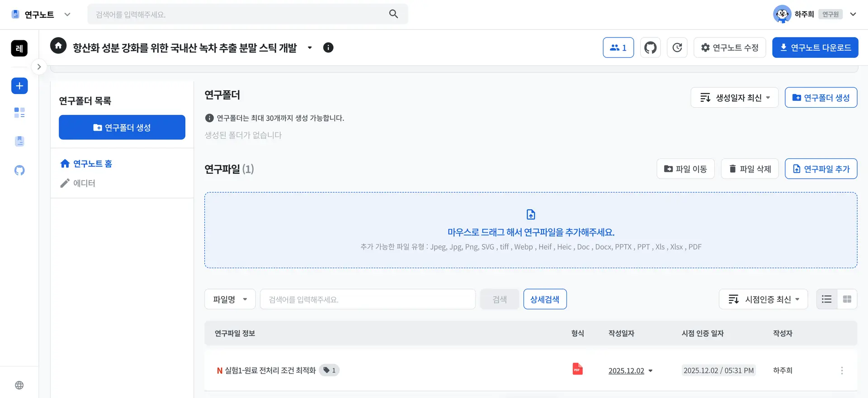The height and width of the screenshot is (398, 868).
Task: Open the dashboard grid icon in sidebar
Action: click(19, 113)
